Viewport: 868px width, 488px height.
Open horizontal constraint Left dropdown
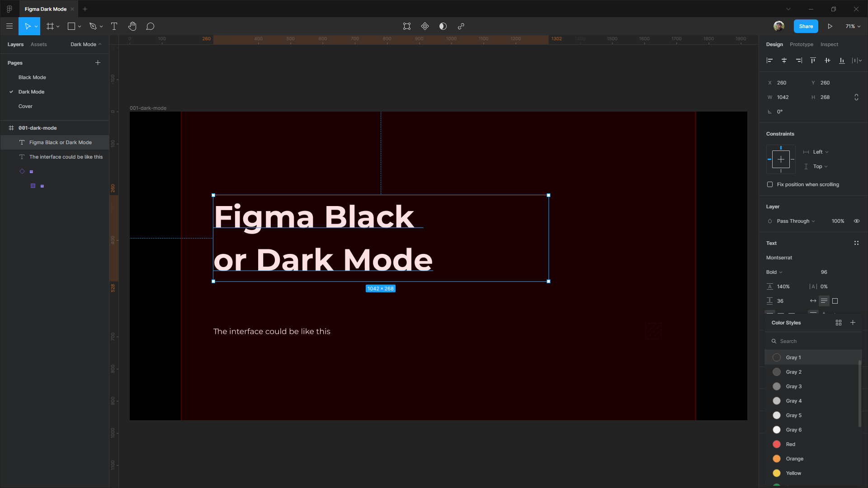tap(820, 152)
